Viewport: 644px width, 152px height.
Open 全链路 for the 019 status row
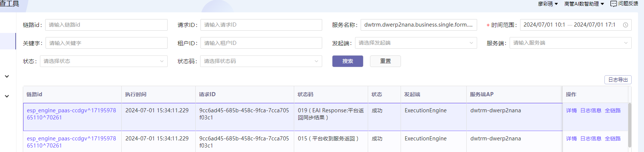point(613,110)
